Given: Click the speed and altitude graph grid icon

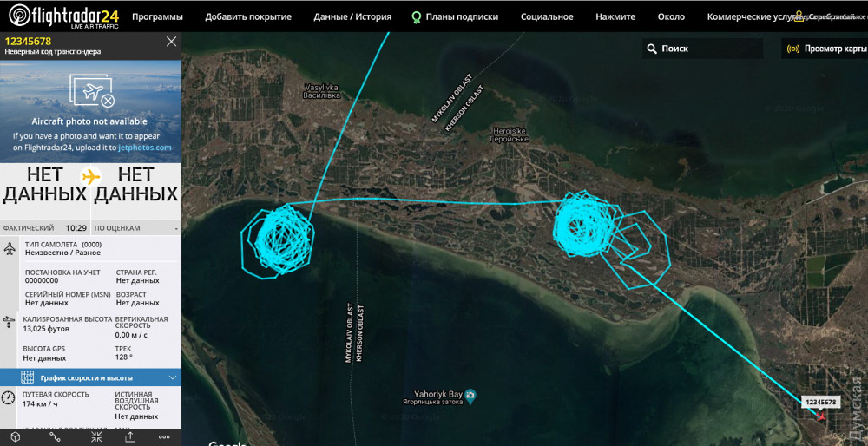Looking at the screenshot, I should click(27, 377).
